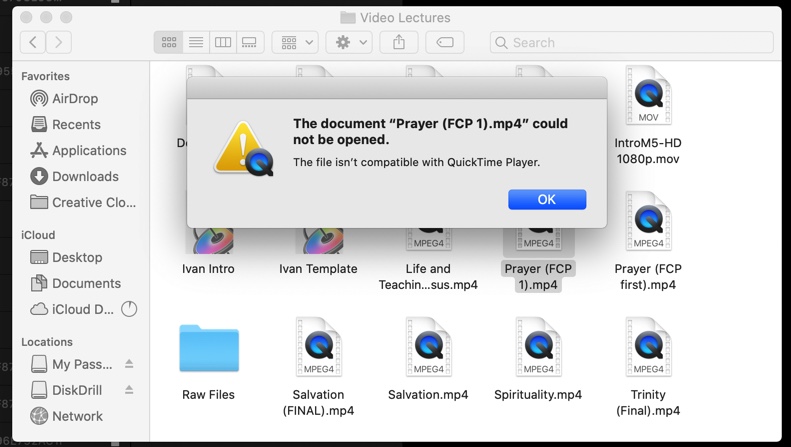Screen dimensions: 791x447
Task: Switch to list view
Action: tap(196, 42)
